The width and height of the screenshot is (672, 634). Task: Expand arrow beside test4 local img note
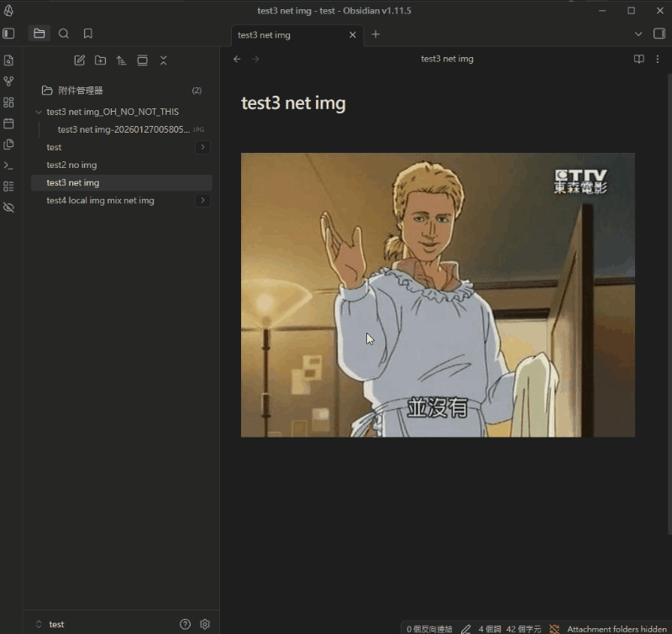click(202, 200)
